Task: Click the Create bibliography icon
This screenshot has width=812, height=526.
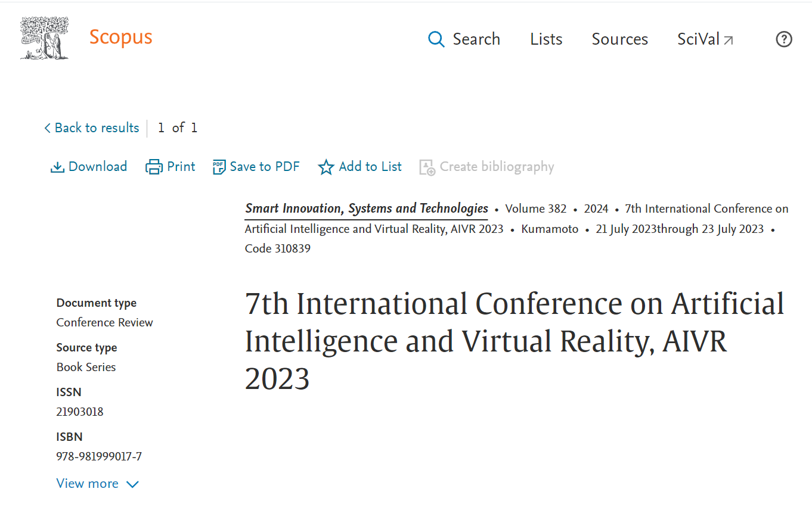Action: pos(427,167)
